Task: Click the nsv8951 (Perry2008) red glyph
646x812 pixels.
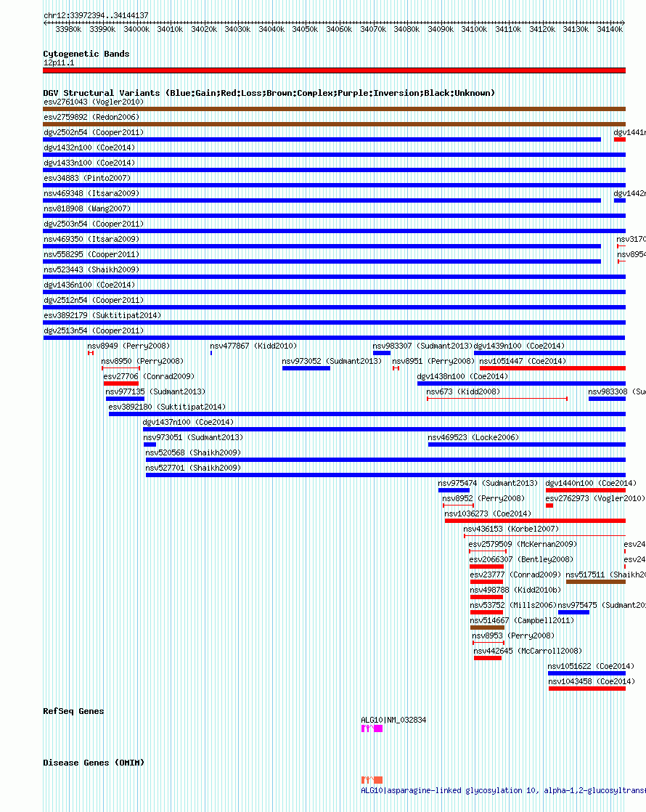Action: (396, 368)
